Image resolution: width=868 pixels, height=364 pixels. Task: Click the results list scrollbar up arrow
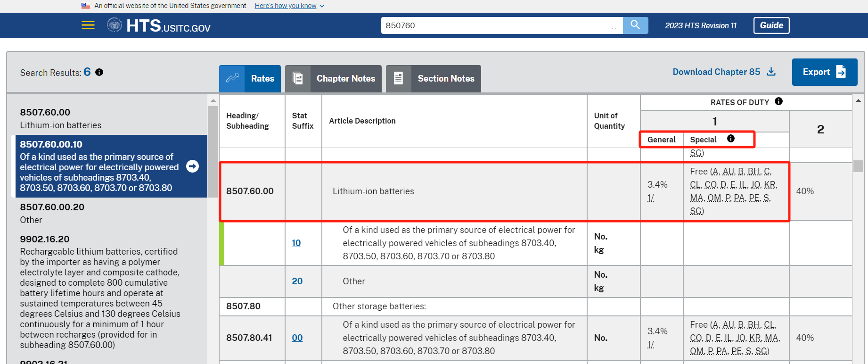coord(213,100)
